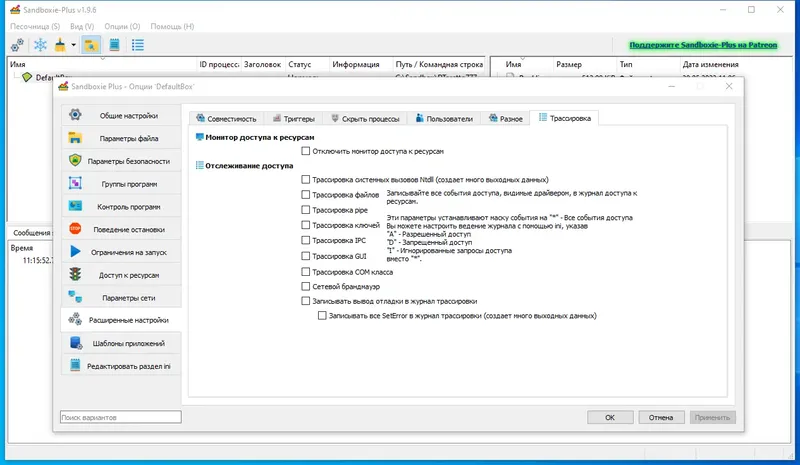Screen dimensions: 800x465
Task: Sort by Заголовок column header
Action: coord(263,64)
